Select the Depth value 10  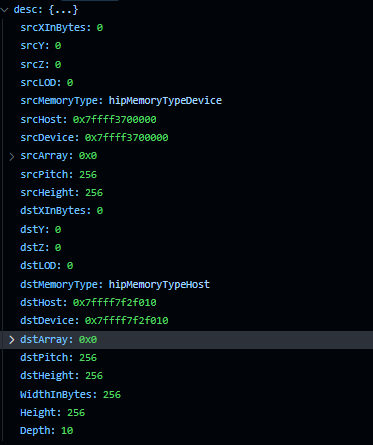pos(67,431)
